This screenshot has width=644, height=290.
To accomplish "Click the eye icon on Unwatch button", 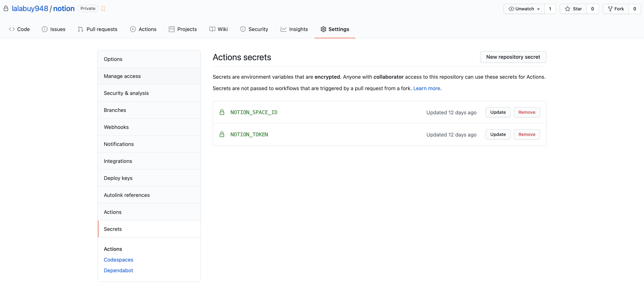I will pyautogui.click(x=511, y=8).
